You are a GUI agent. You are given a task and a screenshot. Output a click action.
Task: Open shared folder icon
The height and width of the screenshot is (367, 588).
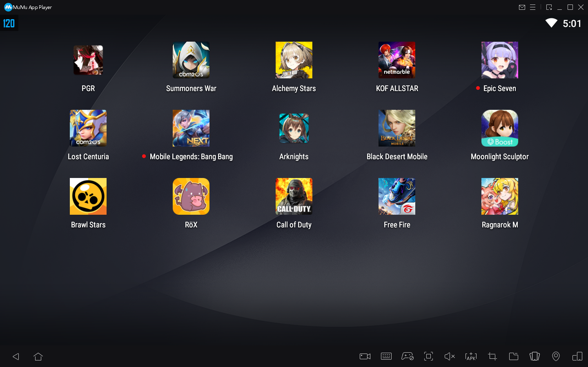click(514, 356)
